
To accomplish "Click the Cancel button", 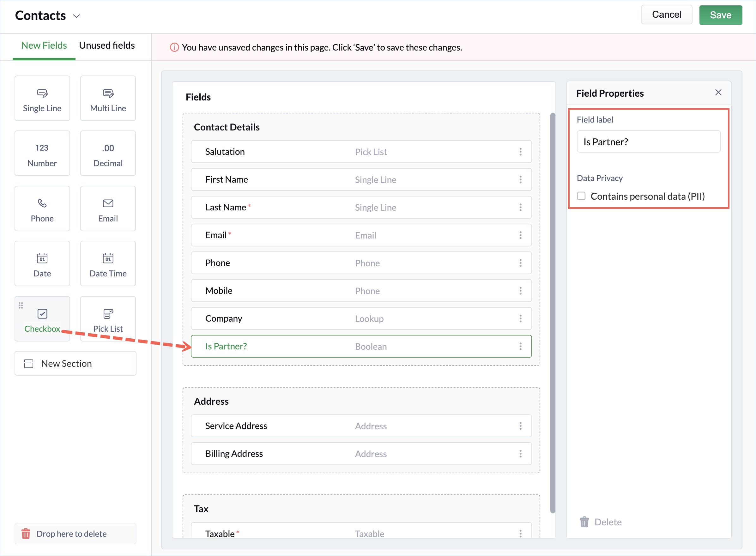I will click(x=667, y=15).
